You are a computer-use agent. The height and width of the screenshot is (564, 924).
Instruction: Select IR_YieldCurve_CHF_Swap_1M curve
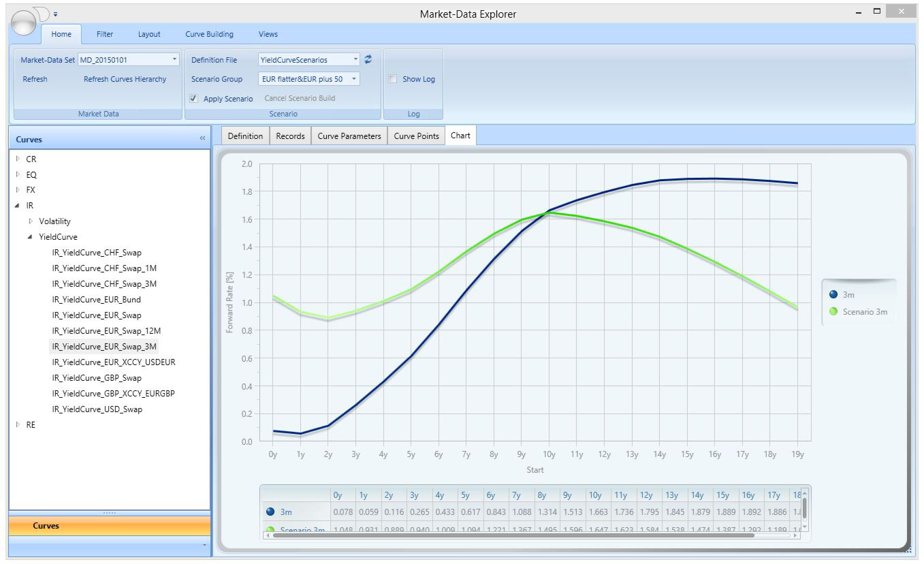104,268
